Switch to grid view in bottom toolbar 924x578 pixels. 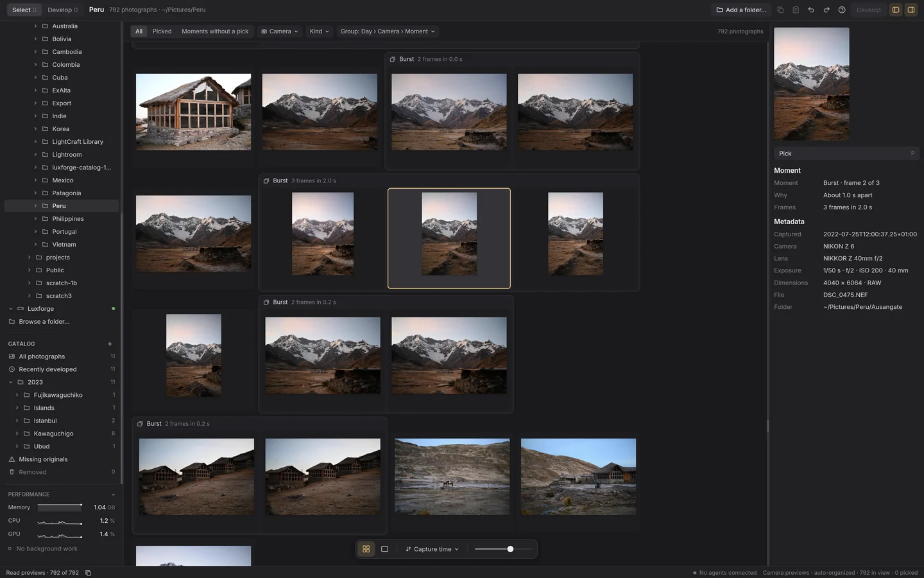[x=366, y=549]
